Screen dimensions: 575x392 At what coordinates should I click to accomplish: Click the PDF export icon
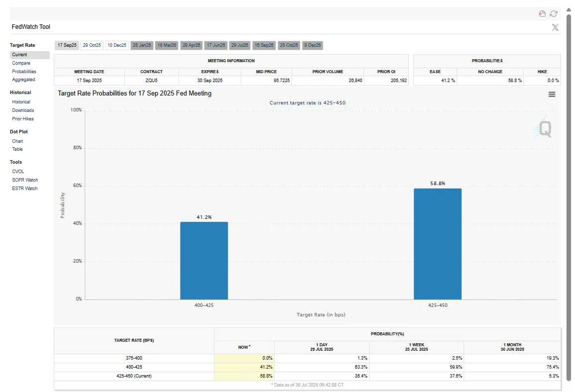tap(543, 14)
